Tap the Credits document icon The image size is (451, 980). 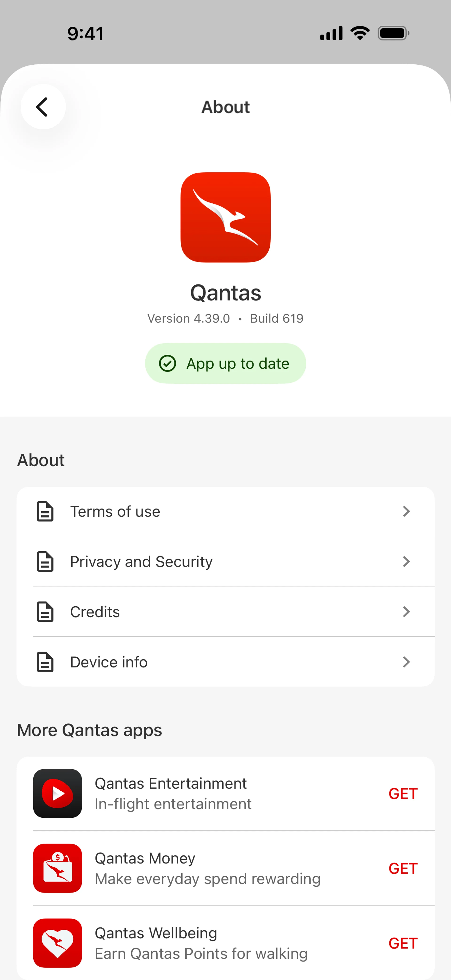pos(45,612)
